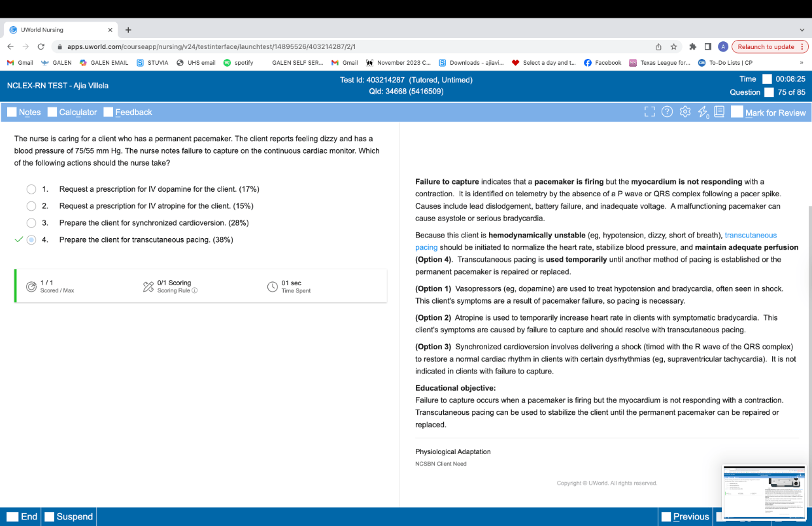This screenshot has height=526, width=812.
Task: Select option 3 synchronized cardioversion radio button
Action: coord(31,223)
